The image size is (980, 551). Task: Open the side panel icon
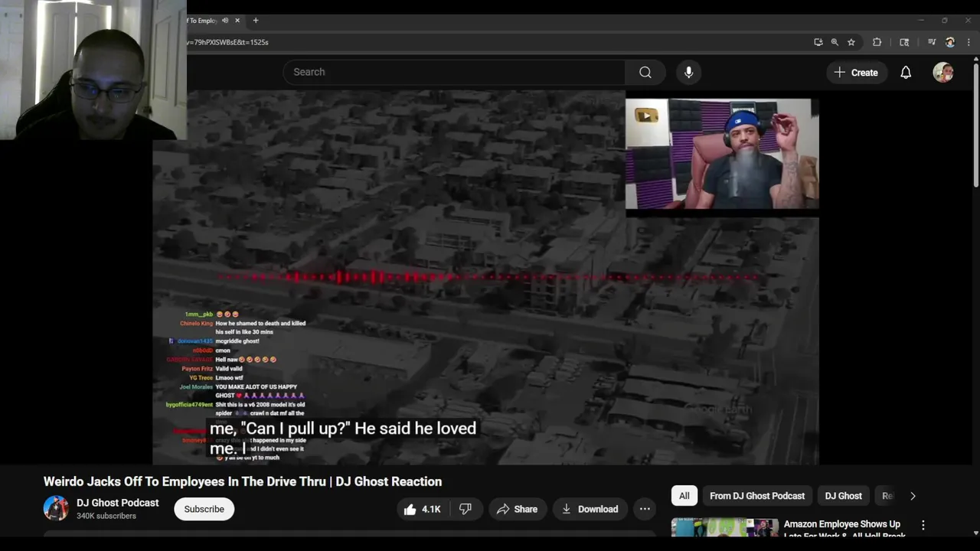click(x=904, y=42)
